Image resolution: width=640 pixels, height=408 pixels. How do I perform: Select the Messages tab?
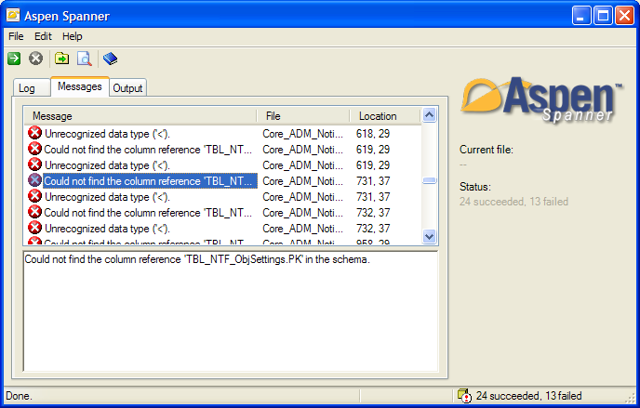pyautogui.click(x=80, y=86)
